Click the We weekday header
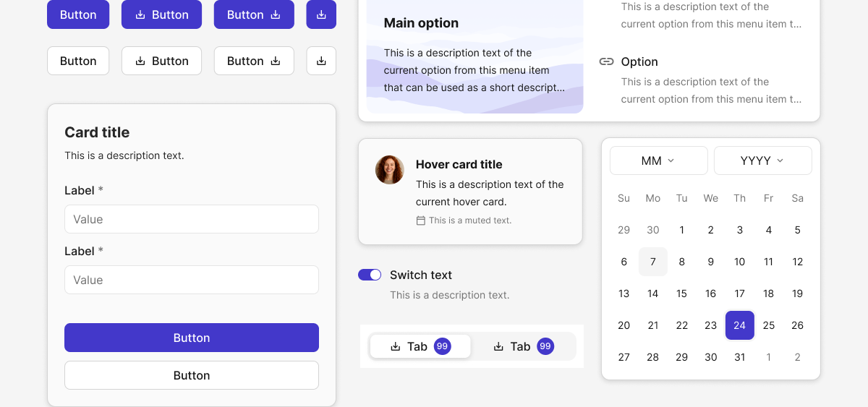The width and height of the screenshot is (868, 407). point(711,198)
